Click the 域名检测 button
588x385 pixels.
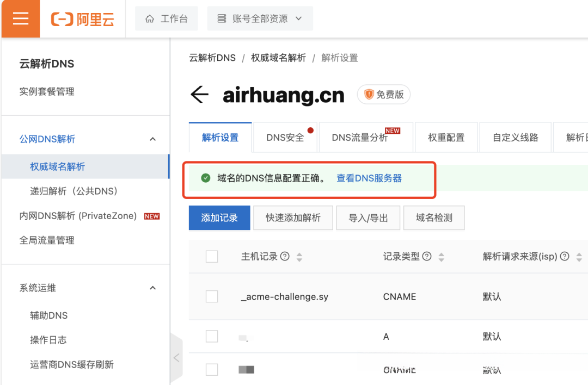click(x=434, y=218)
